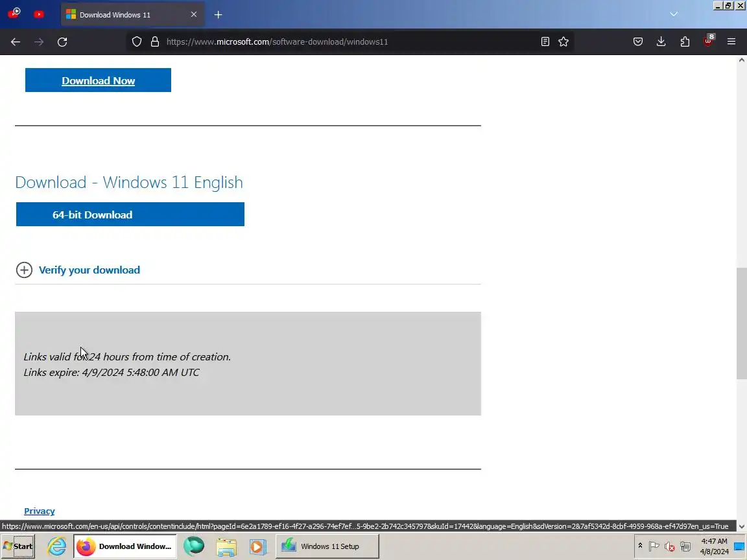
Task: Close the Download Windows 11 tab
Action: [x=193, y=15]
